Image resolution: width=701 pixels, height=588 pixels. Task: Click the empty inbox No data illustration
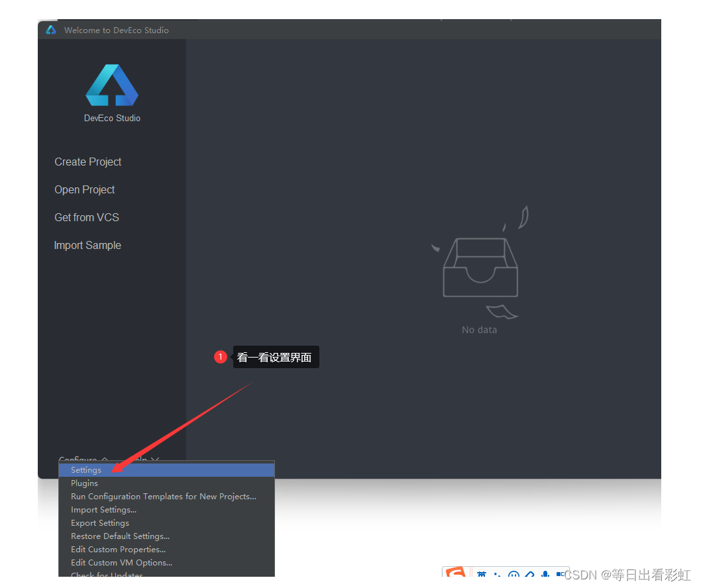[x=480, y=263]
